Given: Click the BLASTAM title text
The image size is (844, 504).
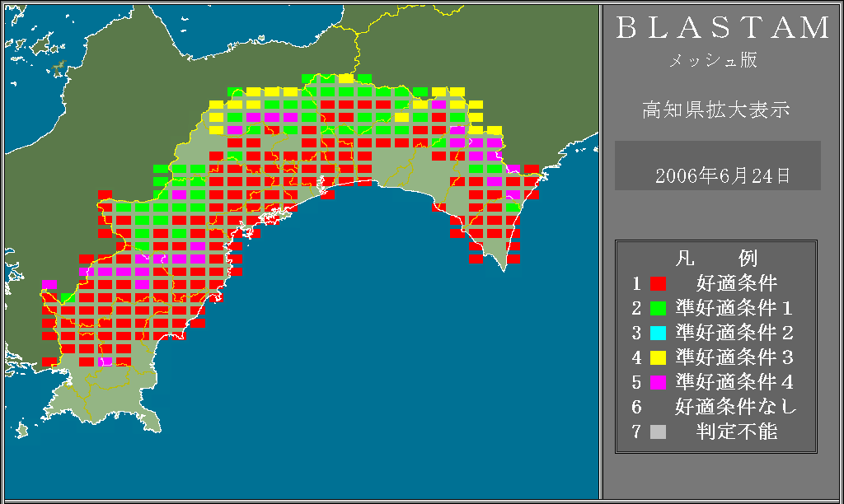Looking at the screenshot, I should coord(723,28).
